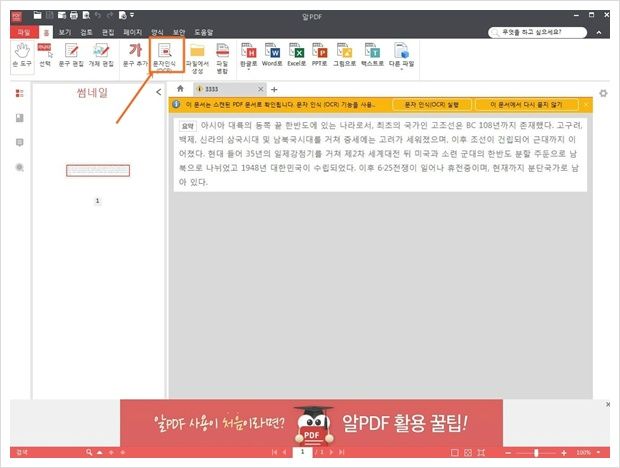Viewport: 620px width, 468px height.
Task: Open the comments panel sidebar icon
Action: tap(19, 142)
